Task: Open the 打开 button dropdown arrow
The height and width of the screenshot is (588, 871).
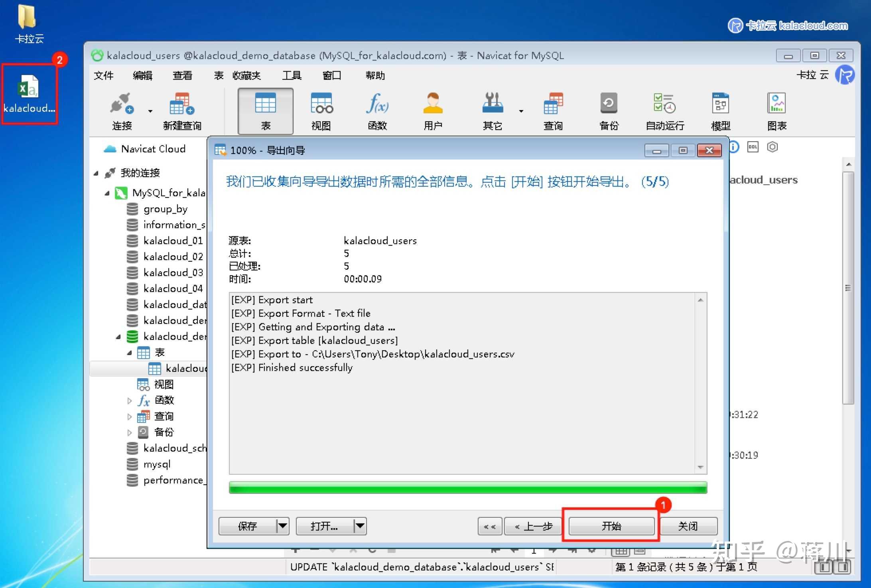Action: [360, 526]
